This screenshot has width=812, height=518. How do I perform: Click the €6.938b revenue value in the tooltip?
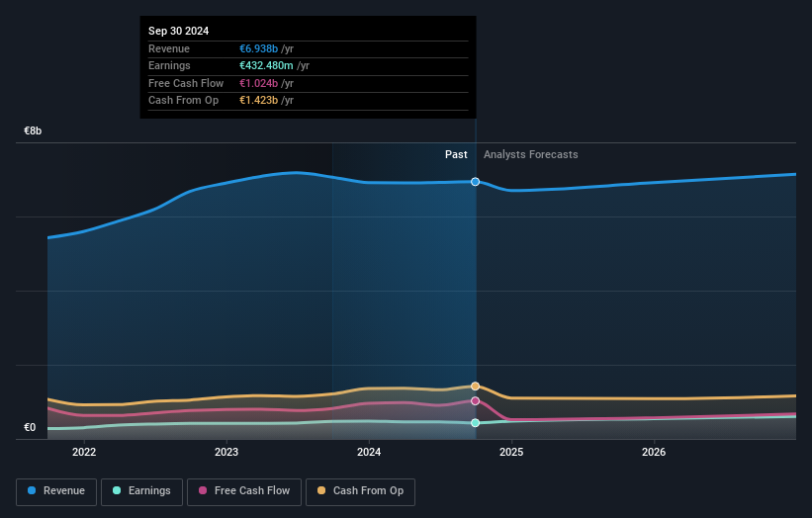(x=258, y=48)
